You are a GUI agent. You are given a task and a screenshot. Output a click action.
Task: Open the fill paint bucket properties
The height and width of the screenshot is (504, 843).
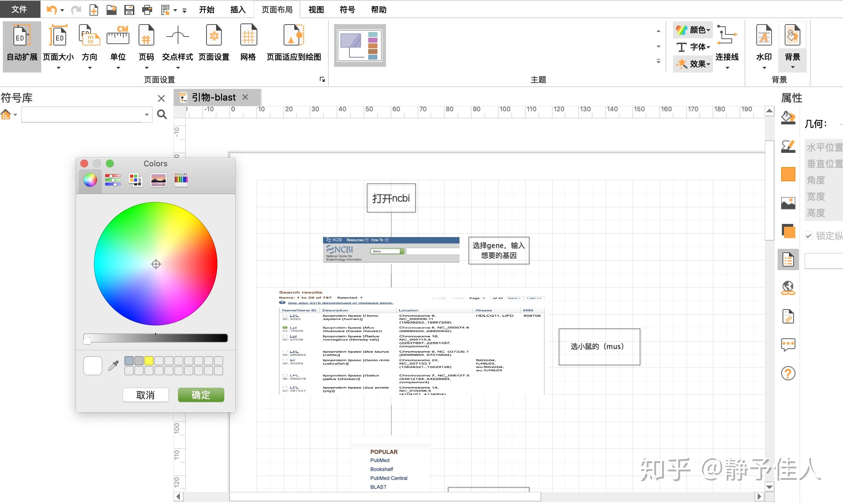coord(788,118)
